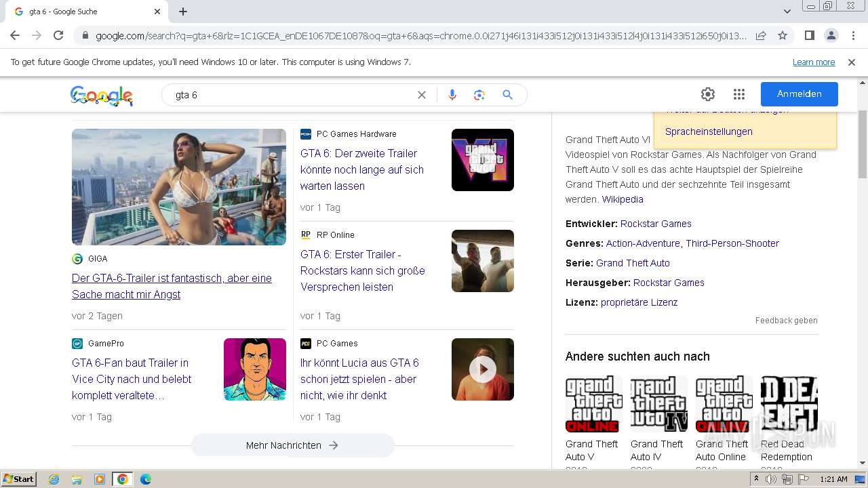Open volume control in system tray

[771, 479]
